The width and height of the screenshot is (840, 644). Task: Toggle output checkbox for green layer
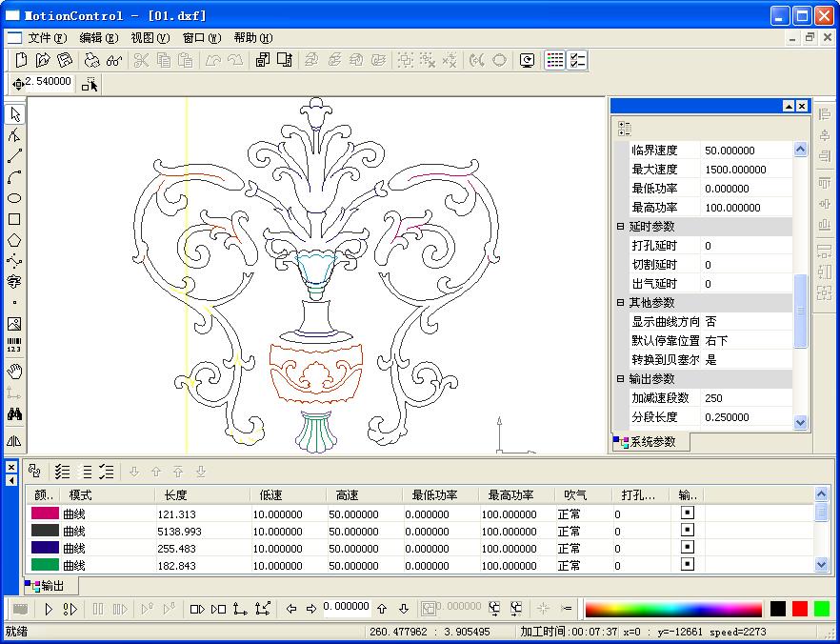click(x=688, y=564)
